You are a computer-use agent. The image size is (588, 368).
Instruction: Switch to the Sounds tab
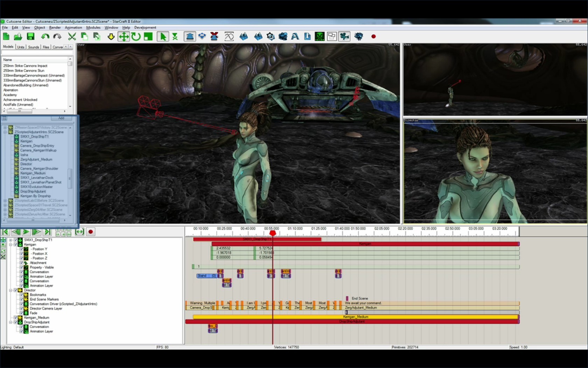click(x=34, y=47)
